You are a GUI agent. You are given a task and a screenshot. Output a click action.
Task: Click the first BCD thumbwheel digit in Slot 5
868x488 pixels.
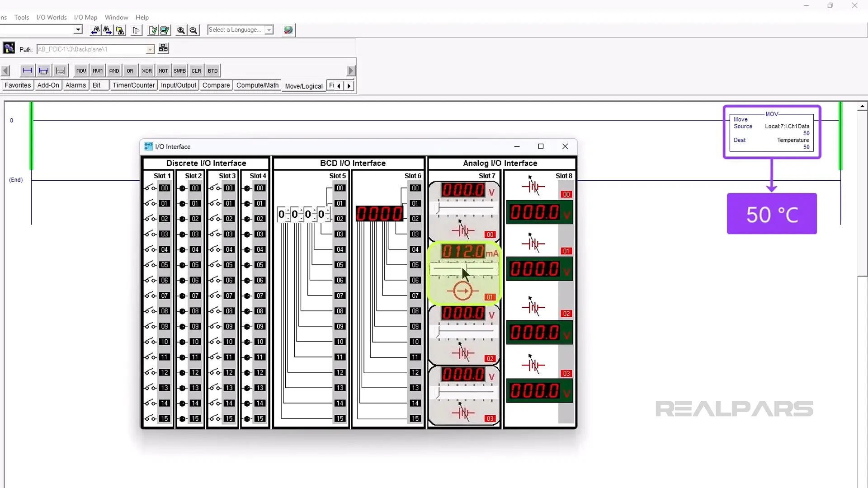(x=282, y=214)
